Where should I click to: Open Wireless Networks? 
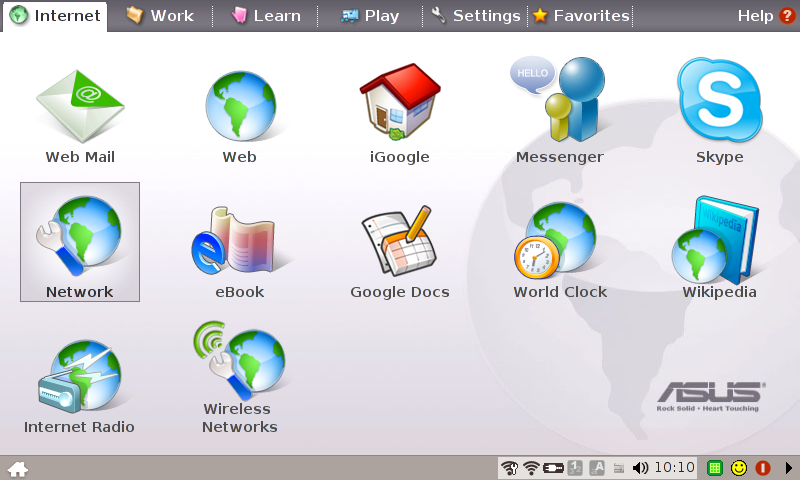(240, 377)
